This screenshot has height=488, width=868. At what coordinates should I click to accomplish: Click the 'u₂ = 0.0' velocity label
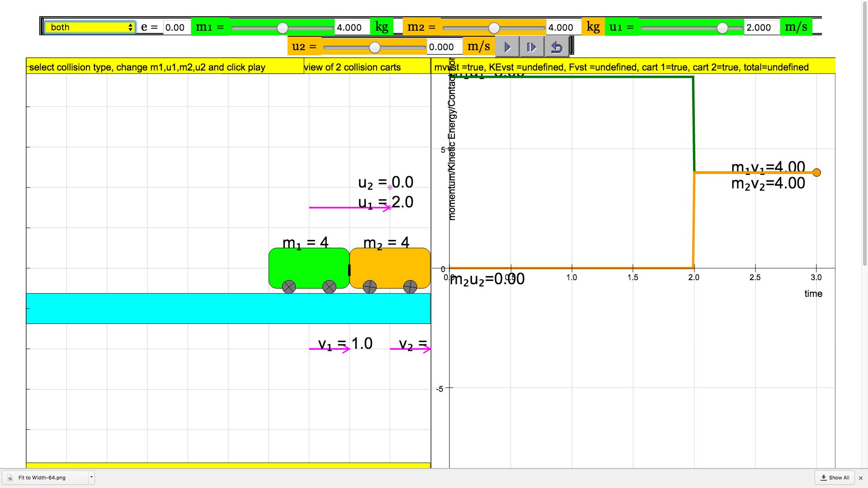(386, 183)
